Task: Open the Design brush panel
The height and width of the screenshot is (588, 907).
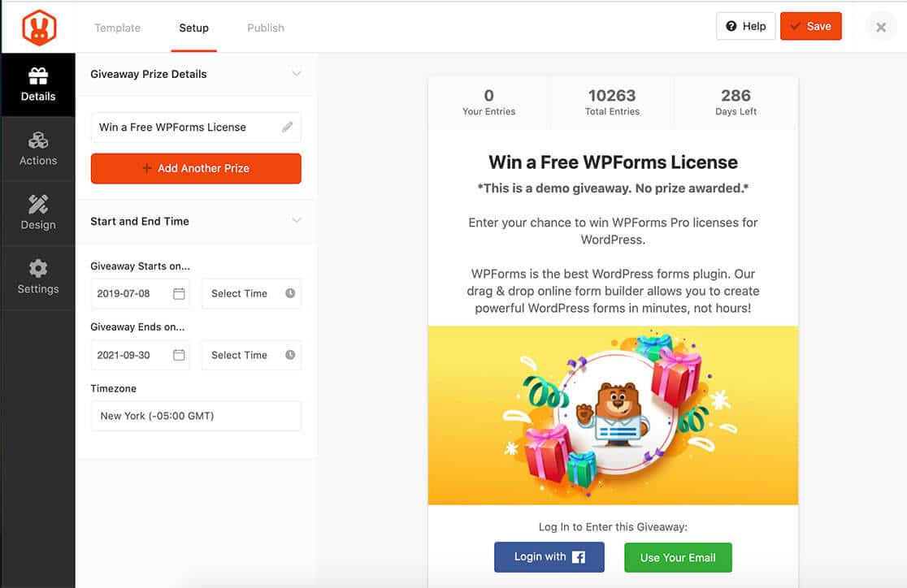Action: (x=38, y=214)
